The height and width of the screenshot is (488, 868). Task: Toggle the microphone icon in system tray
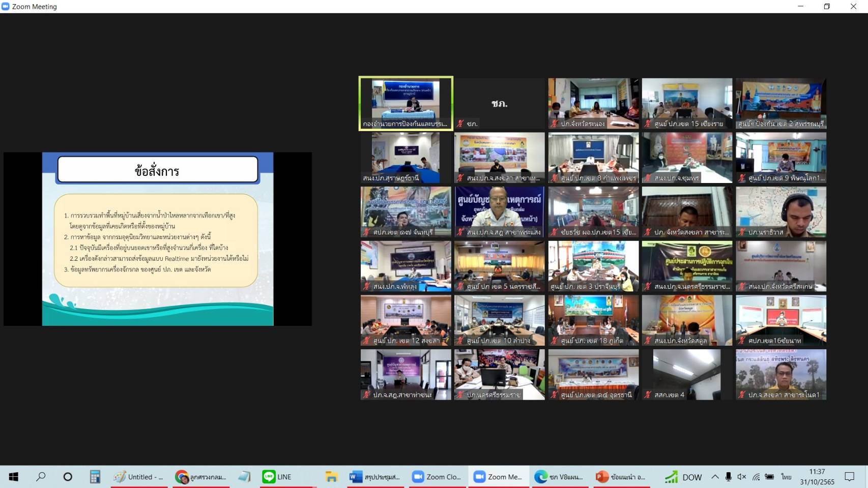[x=729, y=477]
